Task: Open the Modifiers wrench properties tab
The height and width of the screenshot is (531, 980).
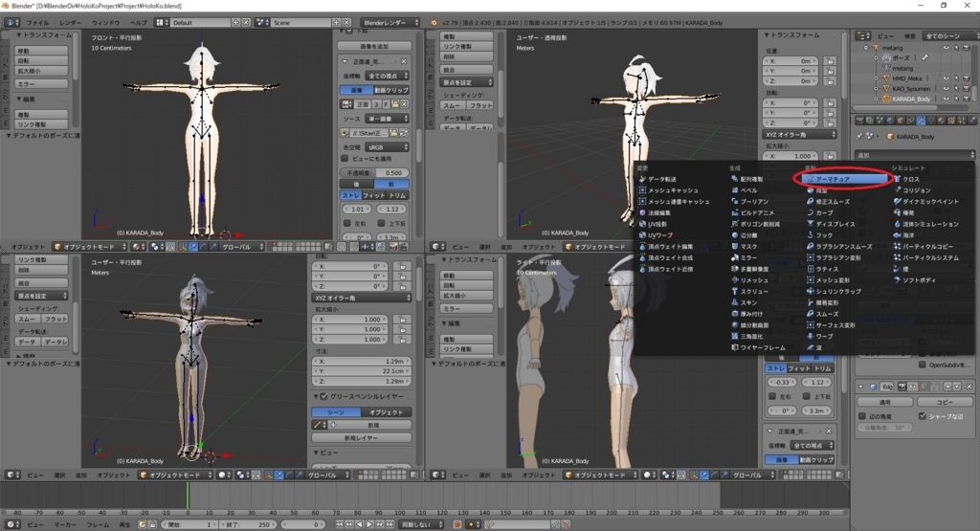Action: [920, 121]
